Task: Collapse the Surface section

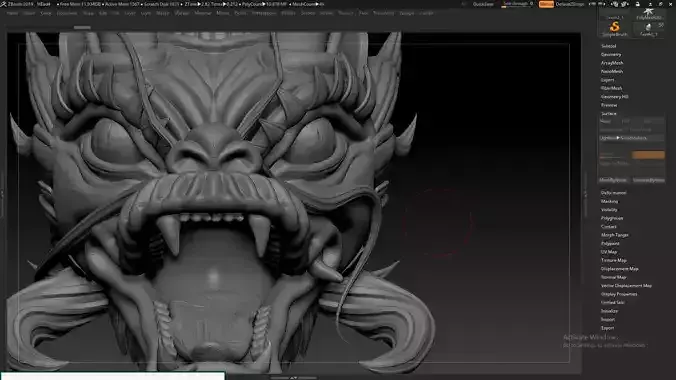Action: point(609,113)
